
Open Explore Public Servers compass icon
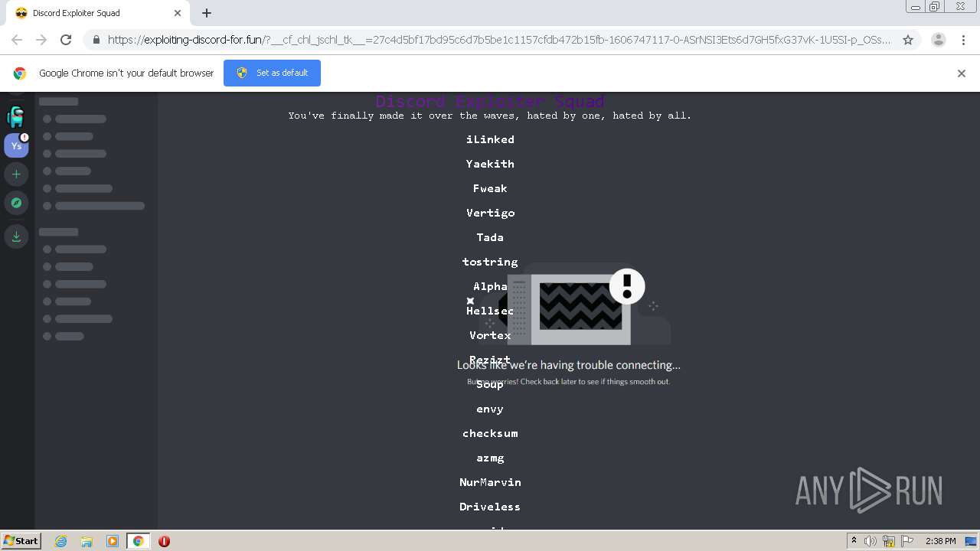tap(16, 203)
